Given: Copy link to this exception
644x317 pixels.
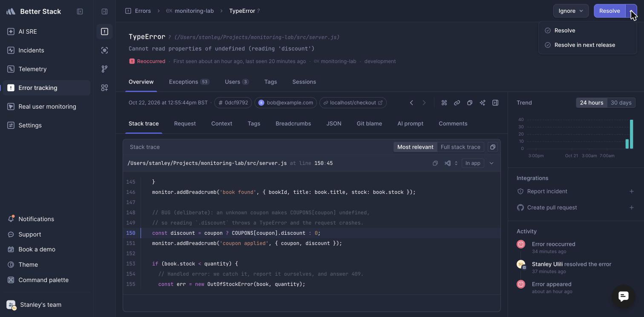Looking at the screenshot, I should [x=457, y=103].
